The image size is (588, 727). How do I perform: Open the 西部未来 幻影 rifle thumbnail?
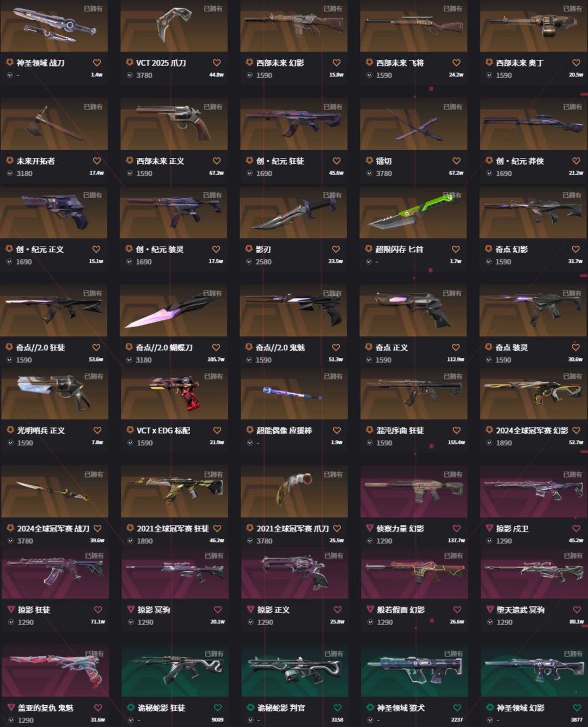[294, 26]
